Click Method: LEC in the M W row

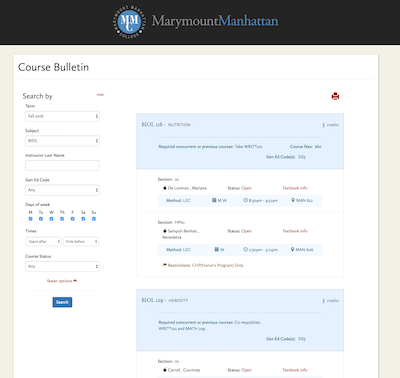pos(178,200)
